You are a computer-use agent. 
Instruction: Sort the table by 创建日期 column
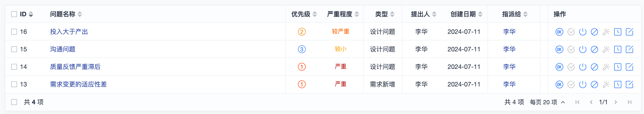[480, 14]
